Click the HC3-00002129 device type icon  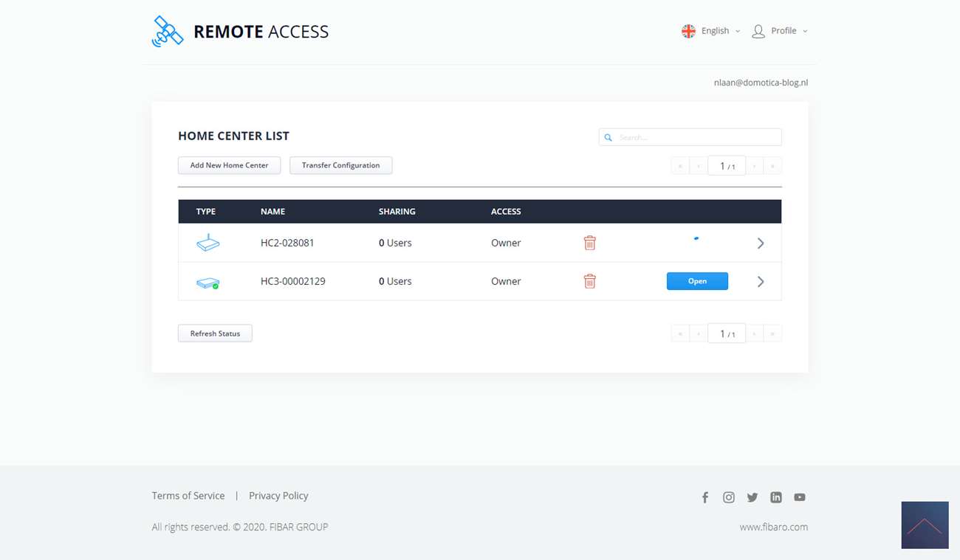point(208,283)
